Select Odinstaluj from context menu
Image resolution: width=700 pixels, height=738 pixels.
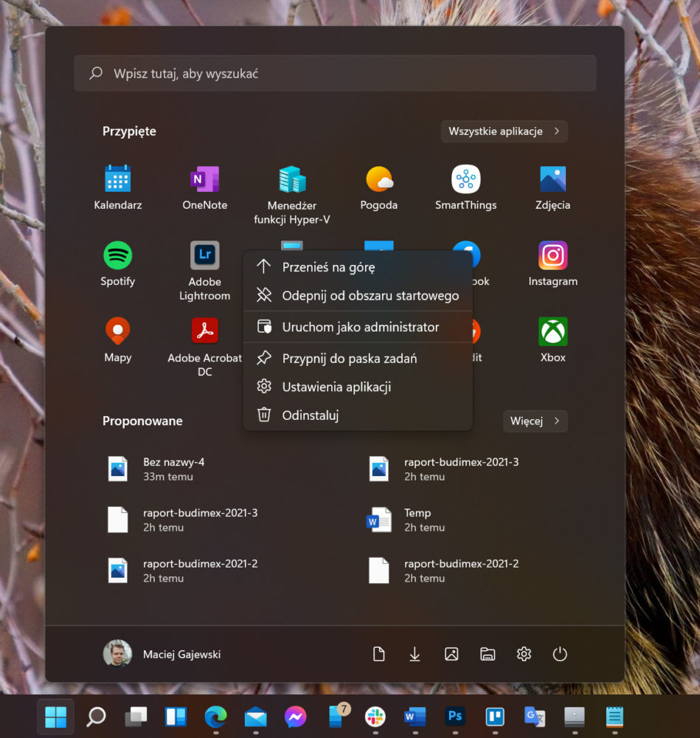click(358, 415)
